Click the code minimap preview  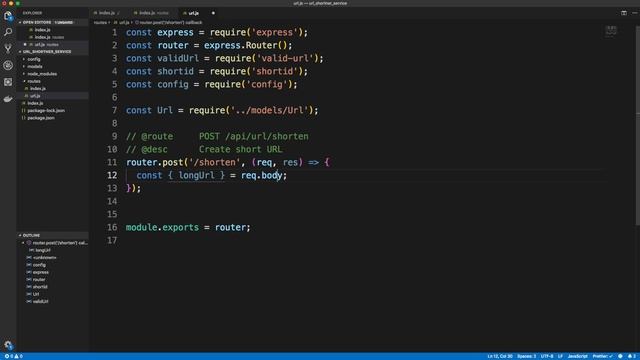click(611, 31)
